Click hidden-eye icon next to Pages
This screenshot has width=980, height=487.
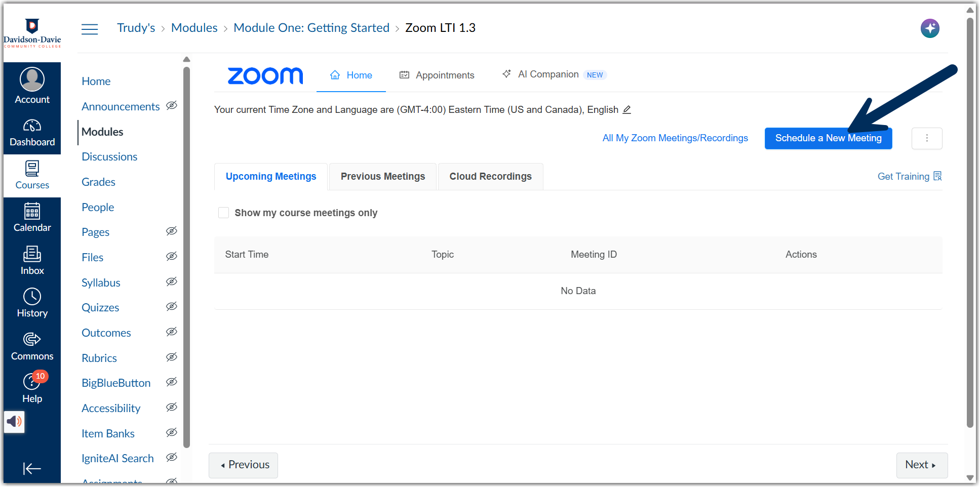172,231
